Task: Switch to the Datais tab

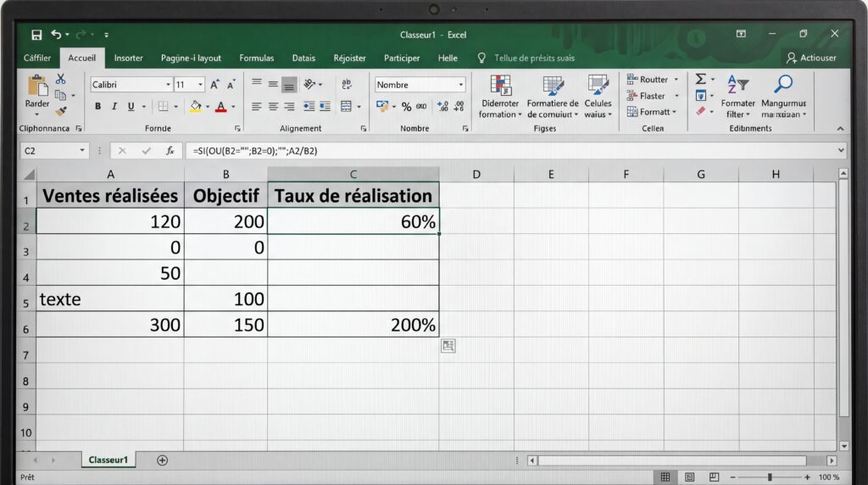Action: pos(303,58)
